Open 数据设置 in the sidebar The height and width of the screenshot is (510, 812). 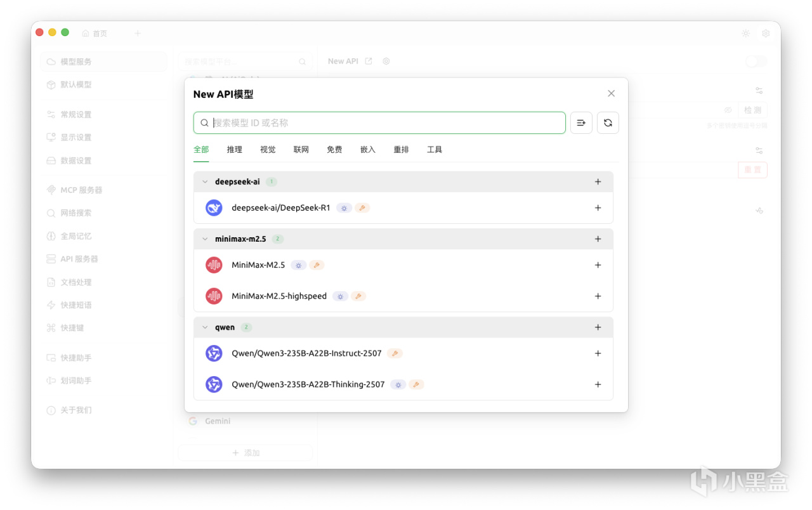[103, 160]
